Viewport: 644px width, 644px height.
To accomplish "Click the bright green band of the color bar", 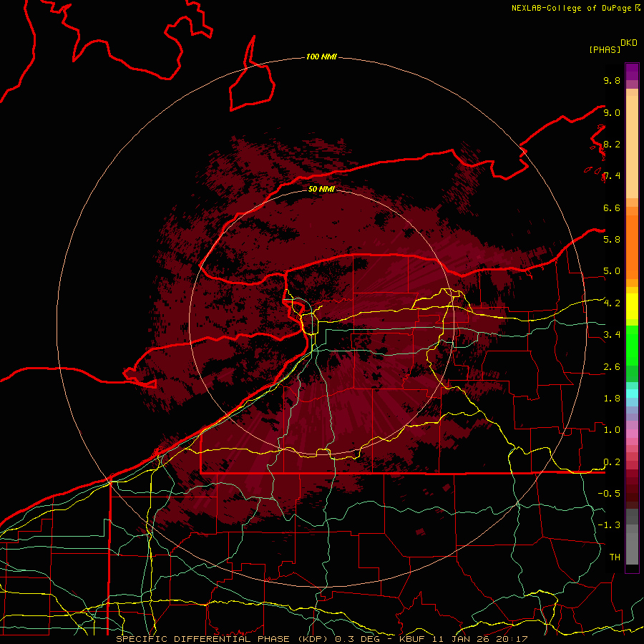I will [632, 345].
